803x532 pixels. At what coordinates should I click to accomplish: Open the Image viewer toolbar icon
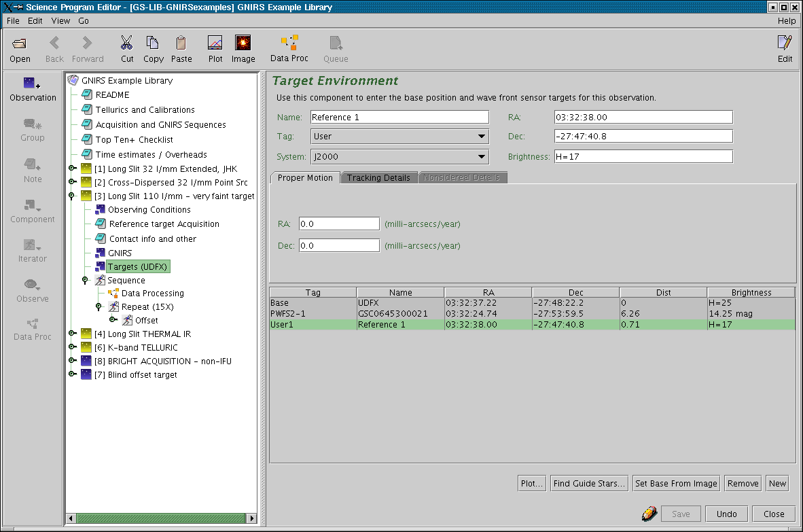tap(243, 43)
